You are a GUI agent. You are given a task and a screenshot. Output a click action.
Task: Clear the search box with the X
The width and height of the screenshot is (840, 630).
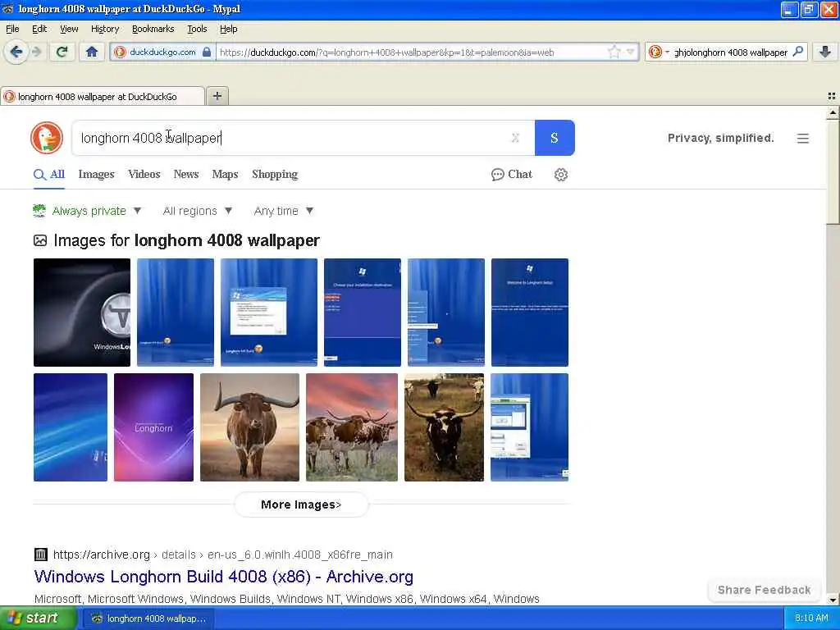click(x=515, y=138)
